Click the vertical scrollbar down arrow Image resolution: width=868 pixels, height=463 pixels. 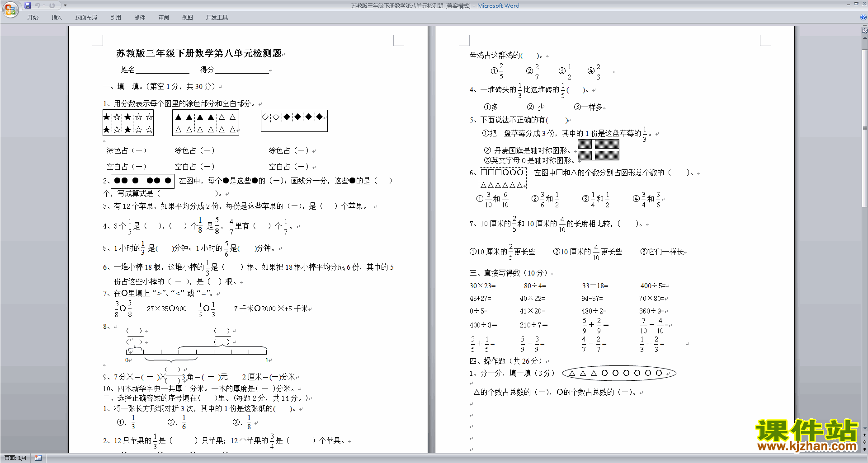click(x=865, y=428)
